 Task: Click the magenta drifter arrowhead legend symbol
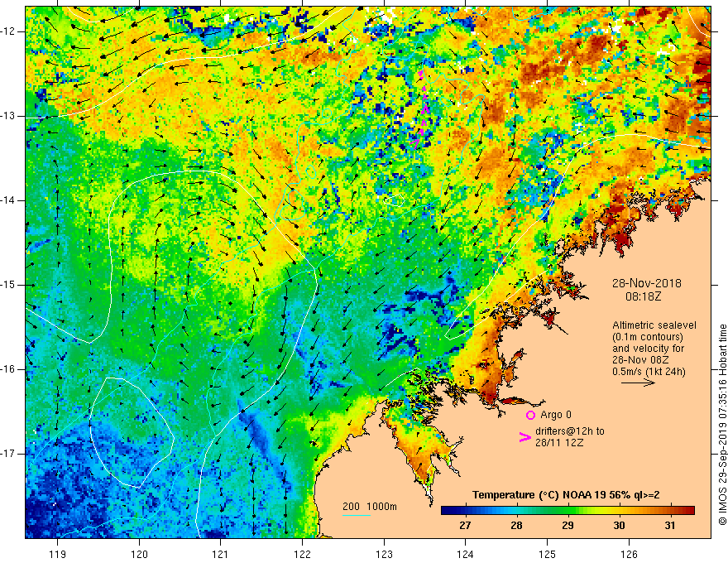pos(524,437)
